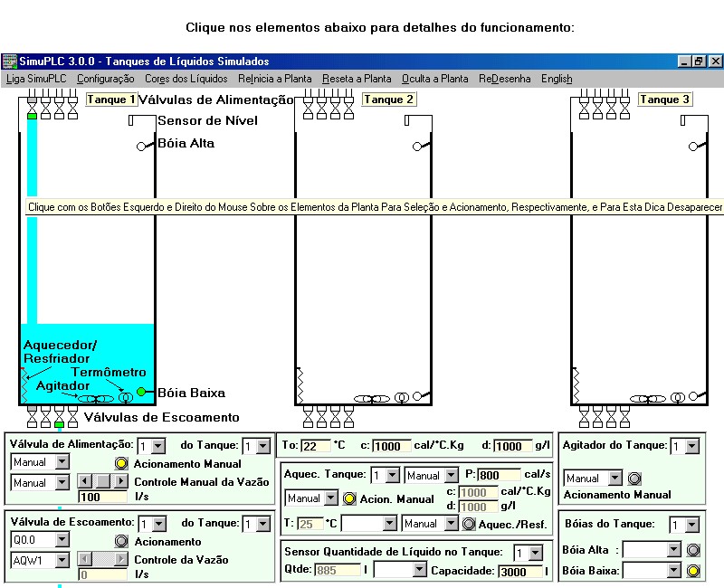This screenshot has width=724, height=588.
Task: Click the density d field showing 1000 g/l
Action: pyautogui.click(x=512, y=446)
